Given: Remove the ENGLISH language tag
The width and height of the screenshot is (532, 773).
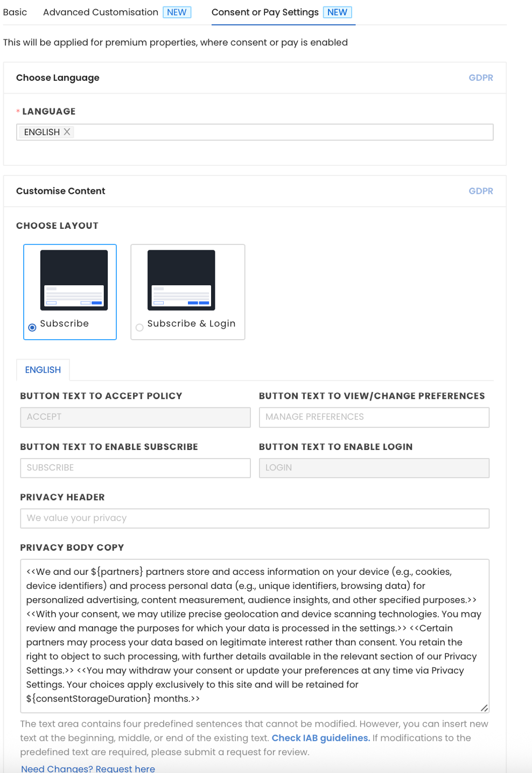Looking at the screenshot, I should [67, 132].
